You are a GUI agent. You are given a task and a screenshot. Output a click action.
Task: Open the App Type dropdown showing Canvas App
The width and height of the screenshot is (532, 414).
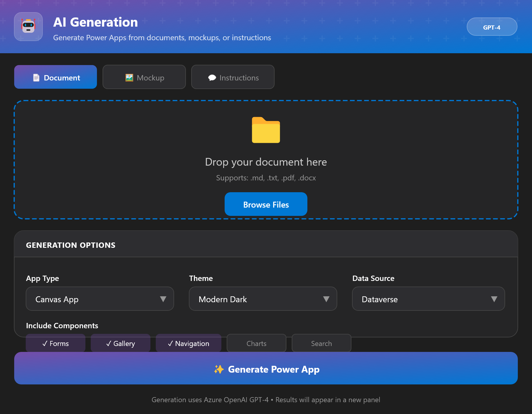point(100,299)
